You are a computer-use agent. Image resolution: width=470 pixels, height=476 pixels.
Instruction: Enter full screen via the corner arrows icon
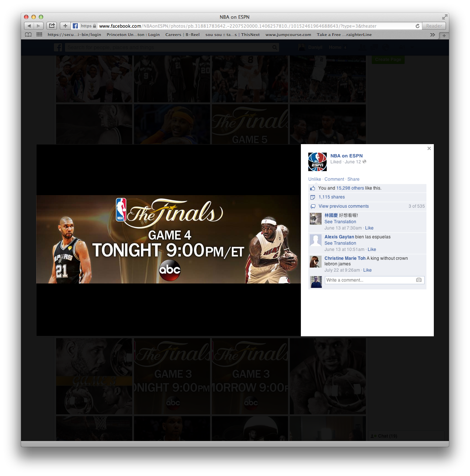tap(445, 17)
